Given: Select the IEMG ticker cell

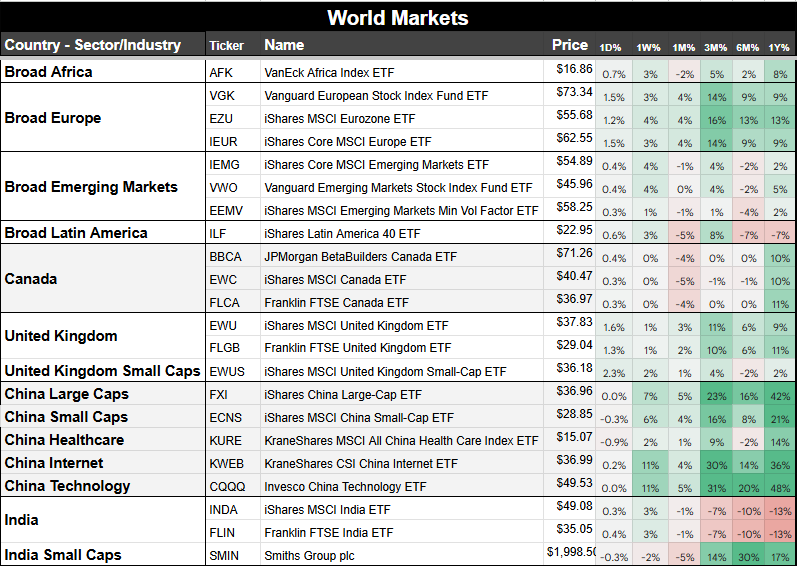Looking at the screenshot, I should [x=233, y=164].
